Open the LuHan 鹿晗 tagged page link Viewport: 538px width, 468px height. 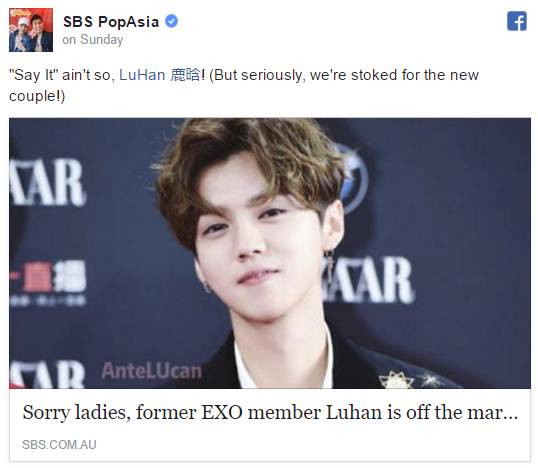point(160,75)
